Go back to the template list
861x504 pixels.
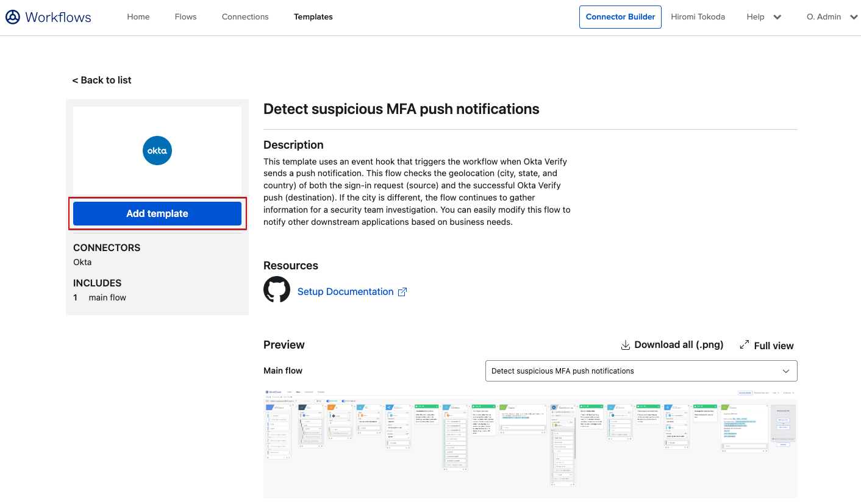102,80
